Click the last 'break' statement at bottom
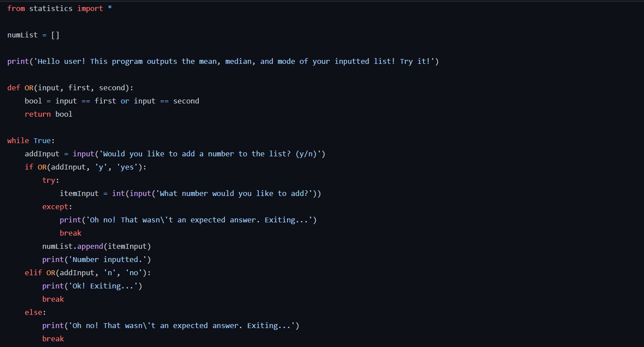Image resolution: width=644 pixels, height=347 pixels. pyautogui.click(x=53, y=339)
